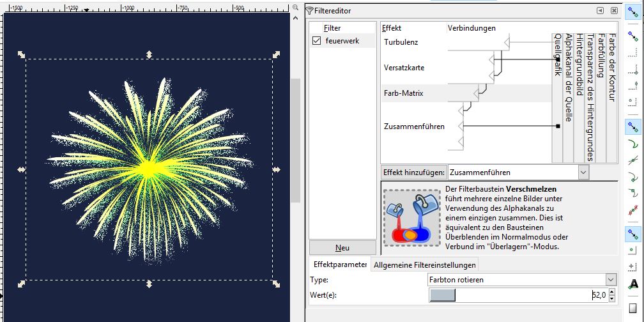
Task: Enable snap to line segment midpoints icon
Action: 632,209
